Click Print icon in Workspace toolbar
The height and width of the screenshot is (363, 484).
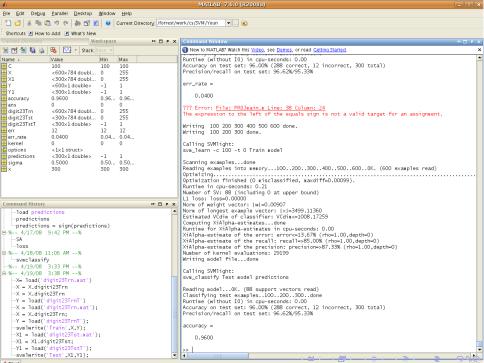[42, 50]
